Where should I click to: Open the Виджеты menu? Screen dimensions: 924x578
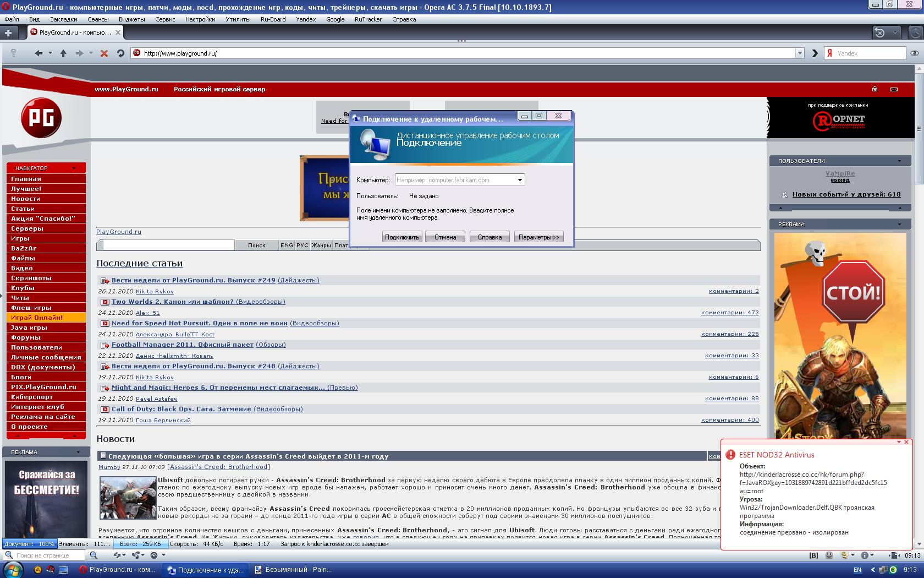coord(131,19)
